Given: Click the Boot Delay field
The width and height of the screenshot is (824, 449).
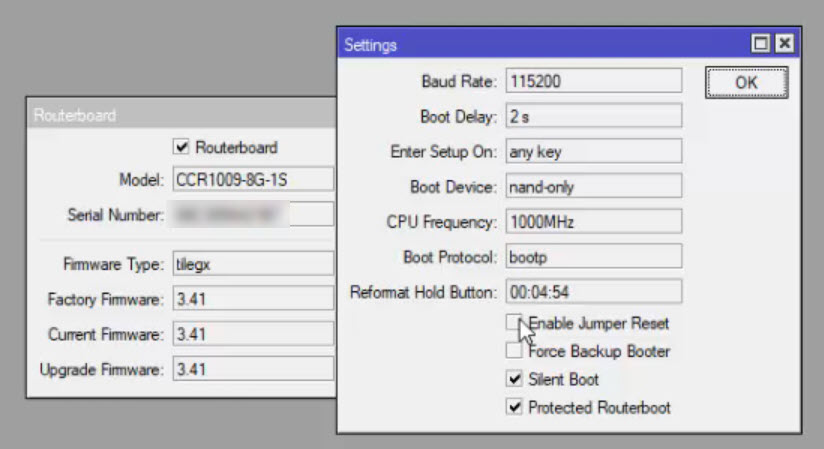Looking at the screenshot, I should tap(594, 116).
